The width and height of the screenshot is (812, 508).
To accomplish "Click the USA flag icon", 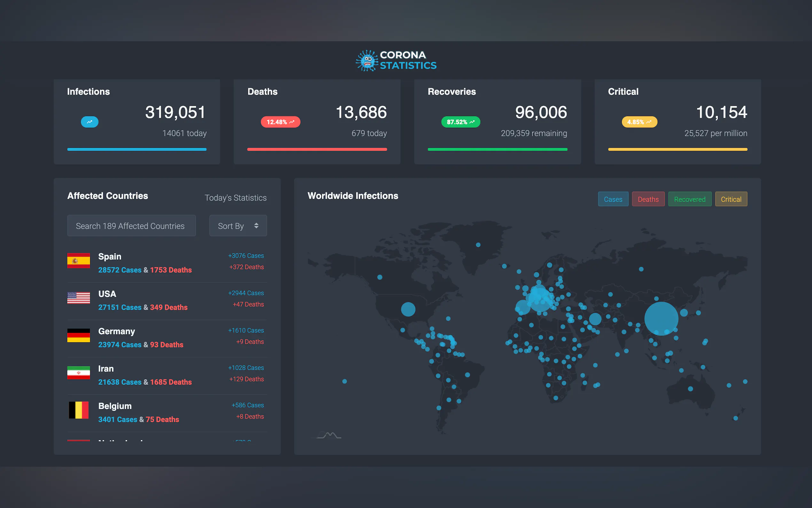I will pyautogui.click(x=79, y=298).
